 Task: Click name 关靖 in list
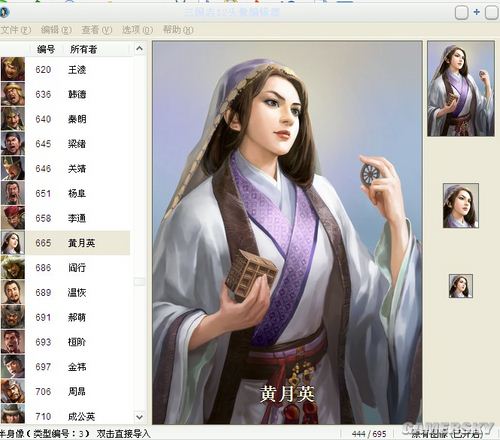pyautogui.click(x=77, y=169)
